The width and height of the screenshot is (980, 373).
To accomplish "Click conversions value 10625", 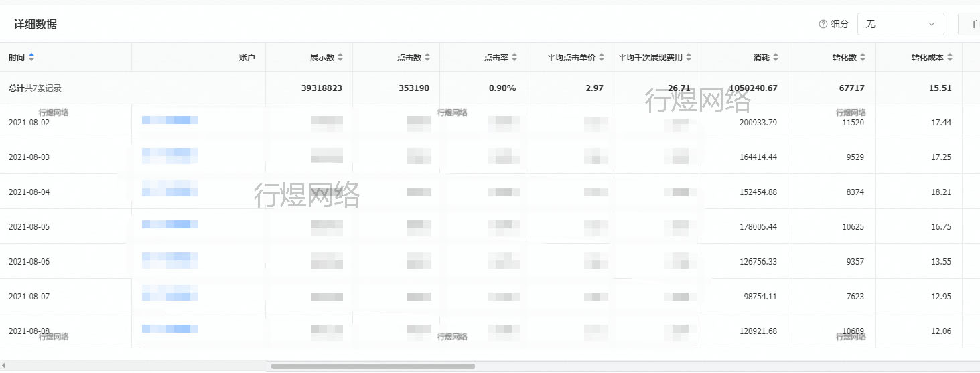I will (853, 227).
